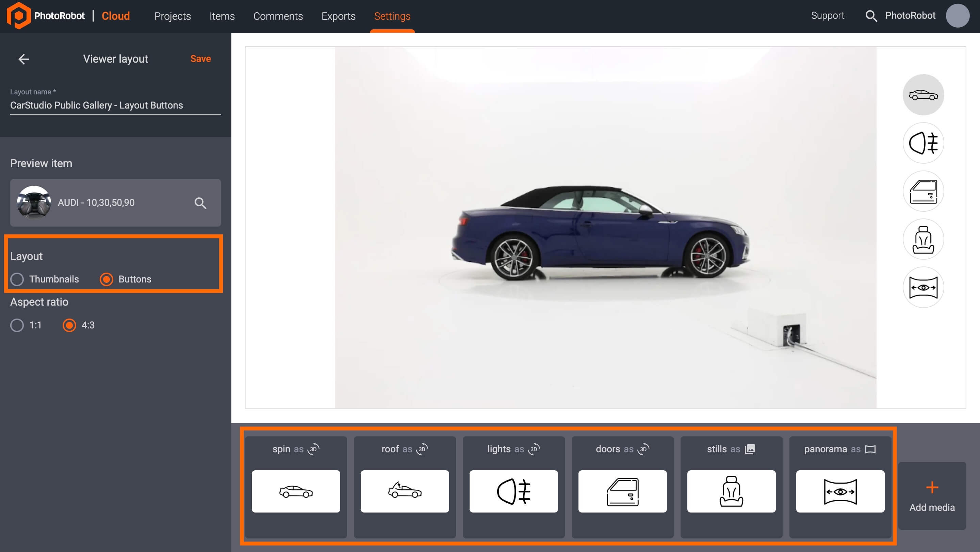Click the PhotoRobot logo
This screenshot has width=980, height=552.
(x=18, y=16)
